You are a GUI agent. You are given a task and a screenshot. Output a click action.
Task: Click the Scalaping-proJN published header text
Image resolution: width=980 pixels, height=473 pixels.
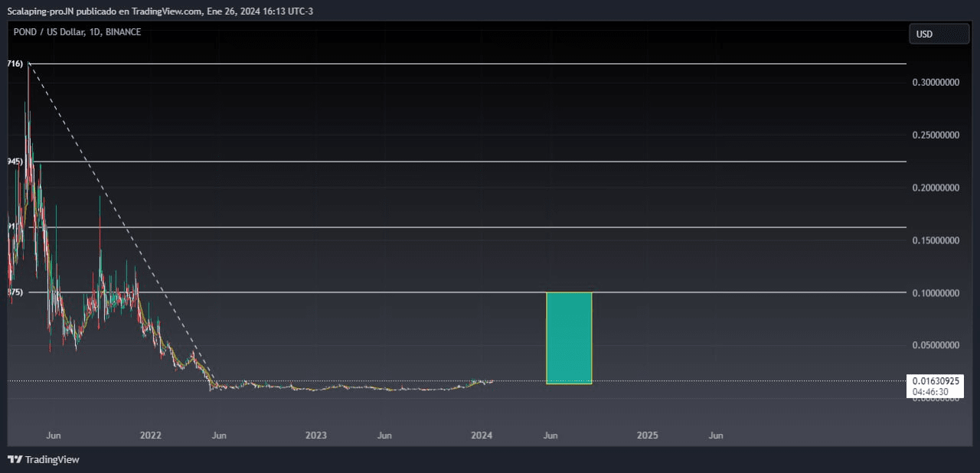click(x=161, y=11)
